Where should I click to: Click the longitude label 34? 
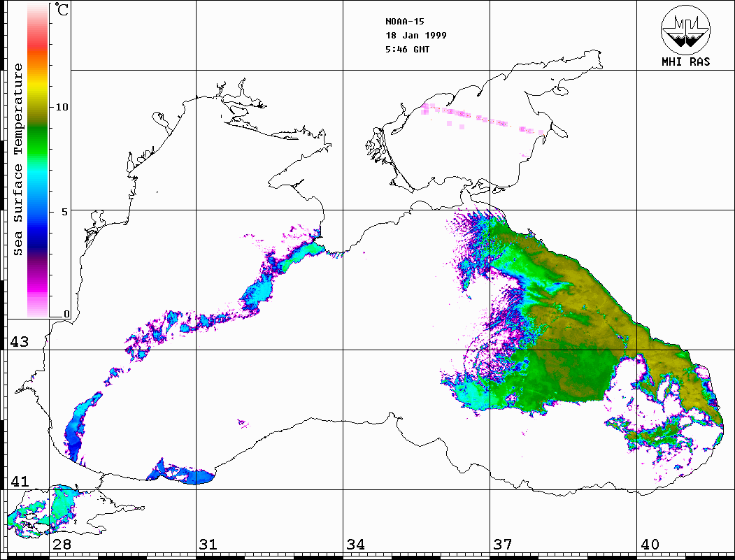[355, 544]
